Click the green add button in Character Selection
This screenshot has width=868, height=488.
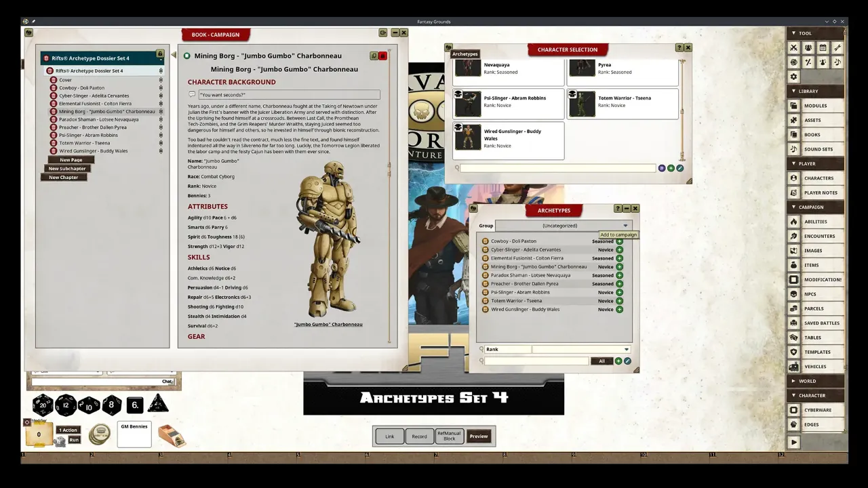point(671,168)
